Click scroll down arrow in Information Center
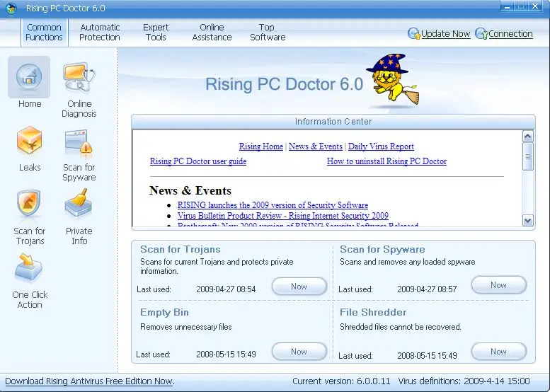The height and width of the screenshot is (392, 550). coord(528,220)
